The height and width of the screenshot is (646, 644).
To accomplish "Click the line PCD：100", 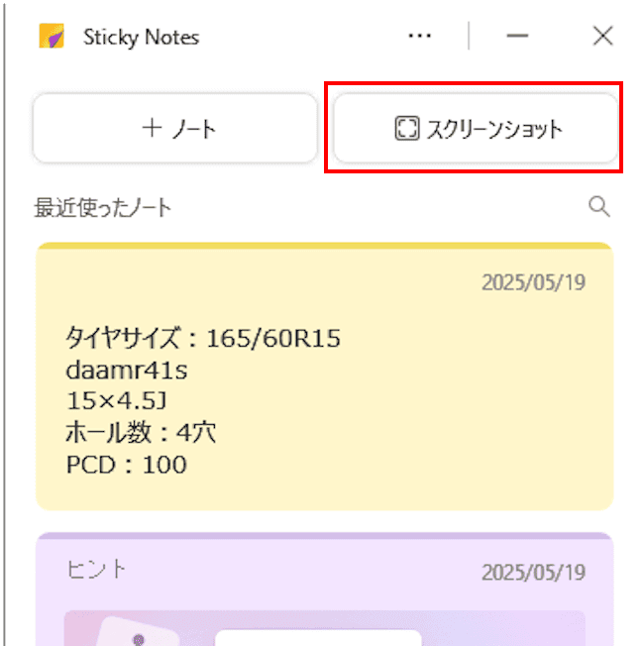I will click(127, 465).
